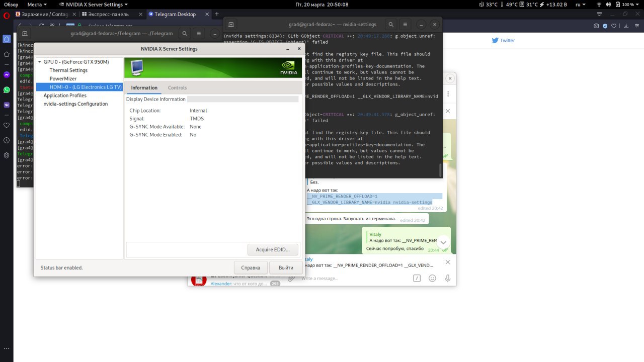Click search icon in nvidia-settings terminal header
Viewport: 644px width, 362px height.
[391, 24]
